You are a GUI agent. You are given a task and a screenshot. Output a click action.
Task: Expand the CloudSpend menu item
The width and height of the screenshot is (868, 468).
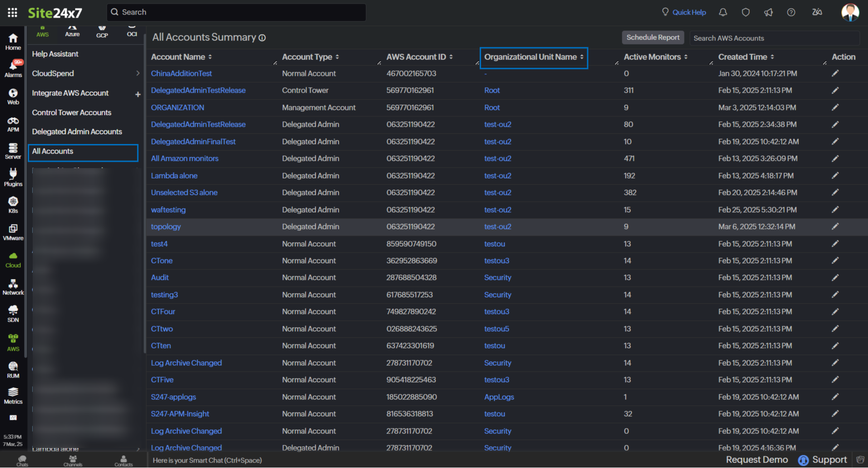click(137, 73)
